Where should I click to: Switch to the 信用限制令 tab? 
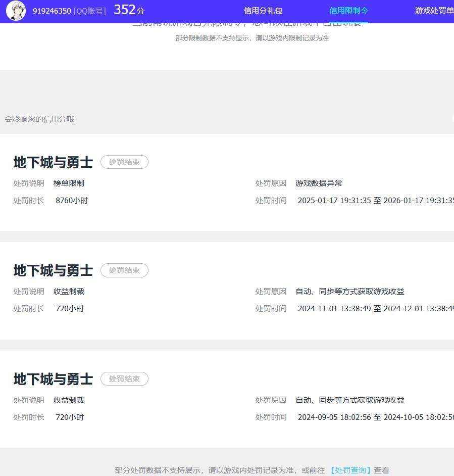click(x=348, y=11)
